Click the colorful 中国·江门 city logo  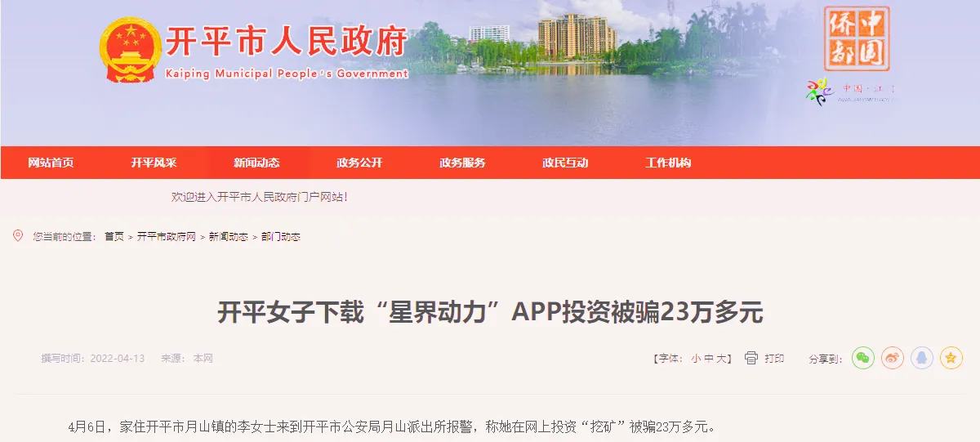point(851,90)
